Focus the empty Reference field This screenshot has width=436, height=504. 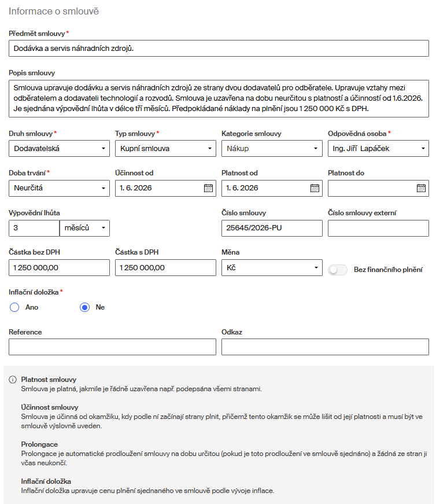(x=112, y=347)
